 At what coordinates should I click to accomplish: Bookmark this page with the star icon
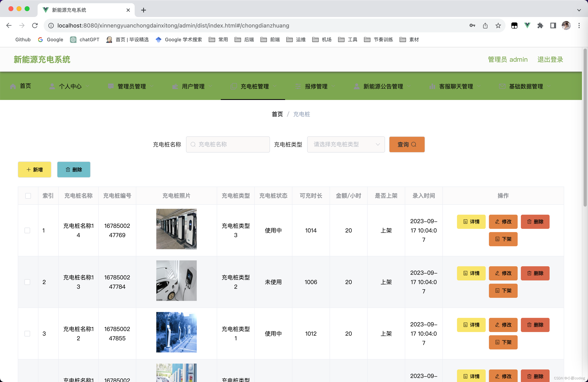[x=498, y=25]
